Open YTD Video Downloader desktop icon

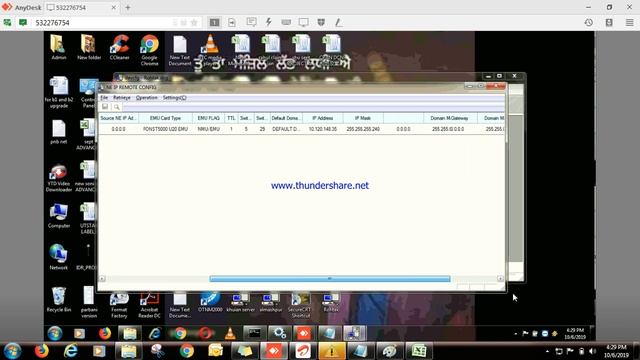point(59,178)
